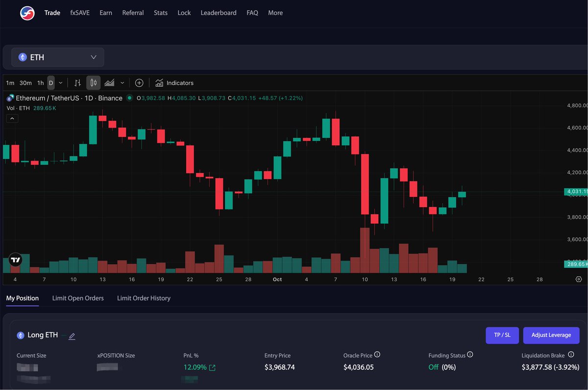Image resolution: width=588 pixels, height=390 pixels.
Task: Select the candlestick chart style icon
Action: pos(93,83)
